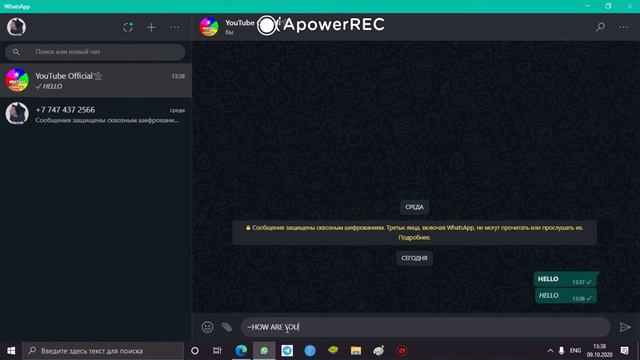Open the sidebar three-dot menu
Viewport: 640px width, 360px height.
click(x=175, y=27)
